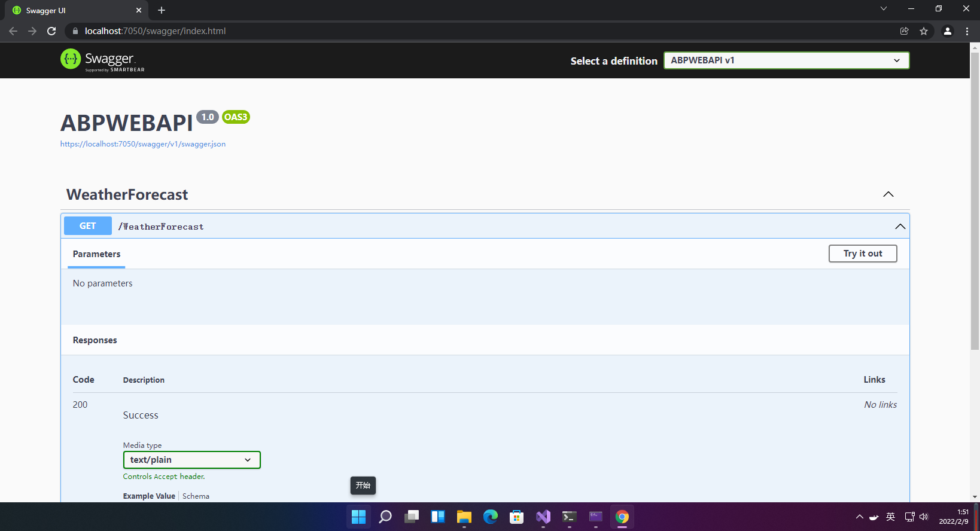Switch to Chrome in taskbar
Image resolution: width=980 pixels, height=531 pixels.
pyautogui.click(x=622, y=517)
